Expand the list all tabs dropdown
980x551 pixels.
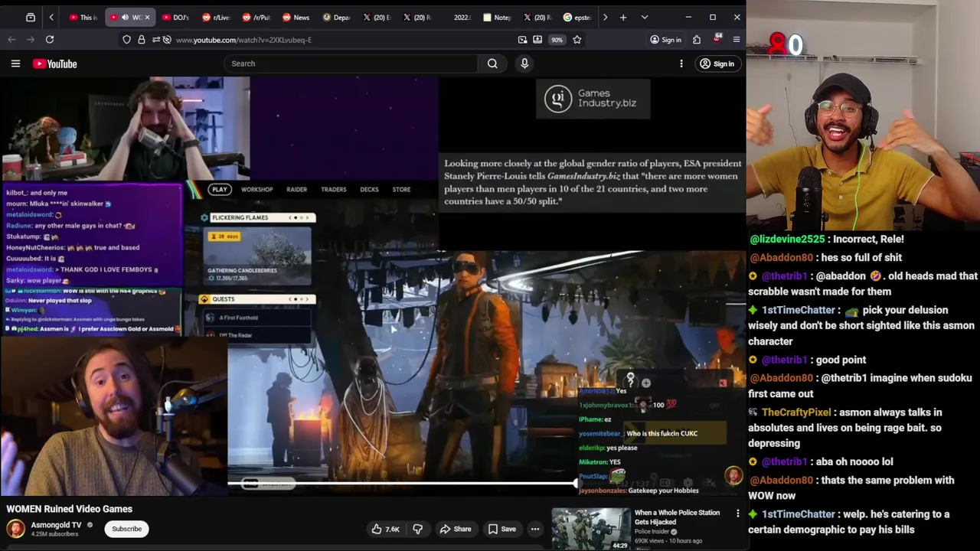click(645, 17)
